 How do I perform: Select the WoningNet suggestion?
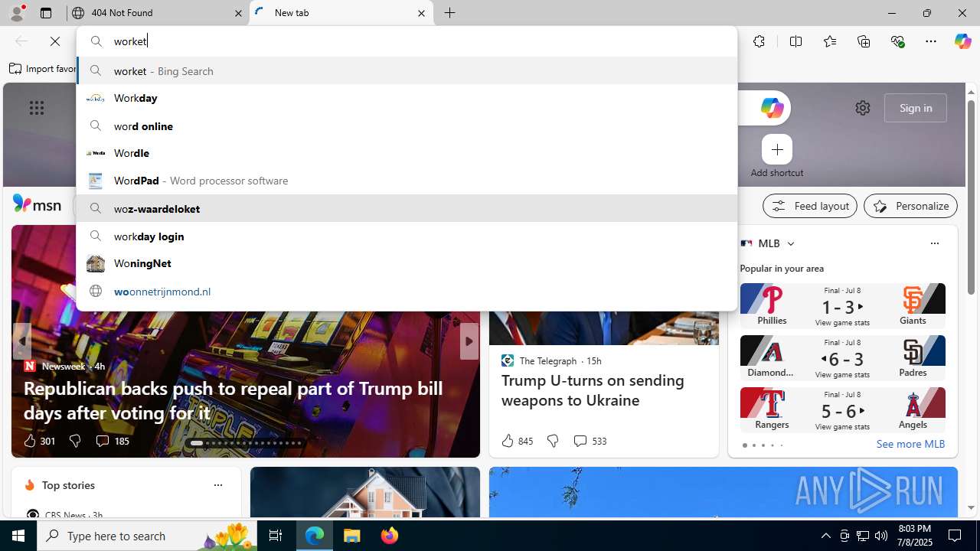(407, 263)
